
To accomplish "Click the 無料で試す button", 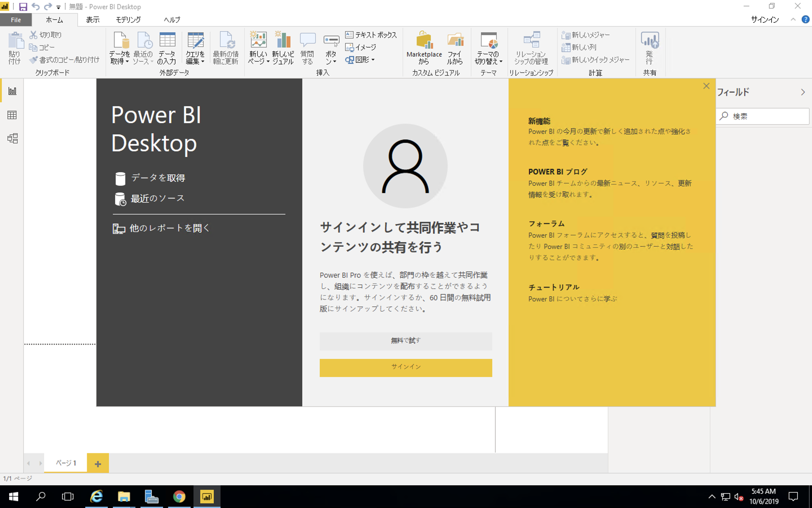I will pos(406,341).
